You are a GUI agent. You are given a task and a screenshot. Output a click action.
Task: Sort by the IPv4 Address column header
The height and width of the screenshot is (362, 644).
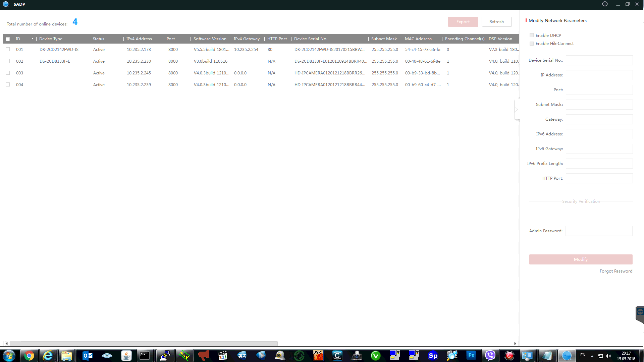pyautogui.click(x=139, y=39)
